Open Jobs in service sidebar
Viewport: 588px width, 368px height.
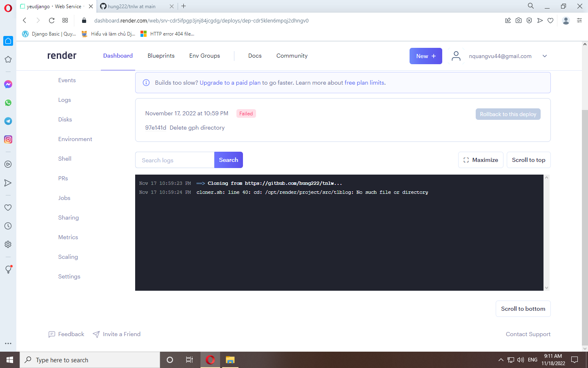coord(64,198)
